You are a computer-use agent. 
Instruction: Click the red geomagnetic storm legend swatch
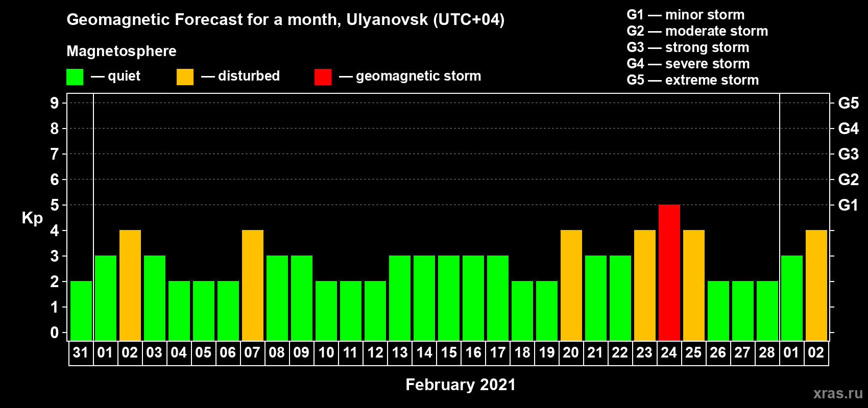pyautogui.click(x=323, y=77)
